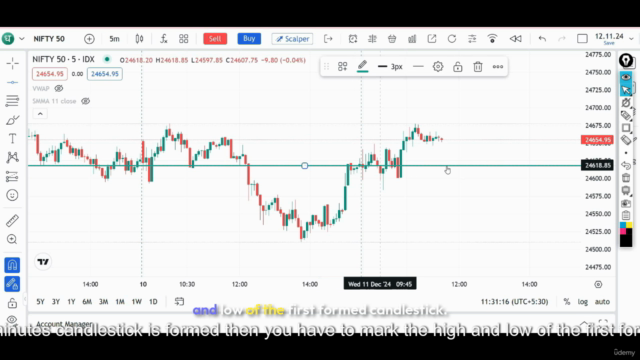This screenshot has width=640, height=360.
Task: Open the Fibonacci and Gann tools group
Action: [12, 101]
